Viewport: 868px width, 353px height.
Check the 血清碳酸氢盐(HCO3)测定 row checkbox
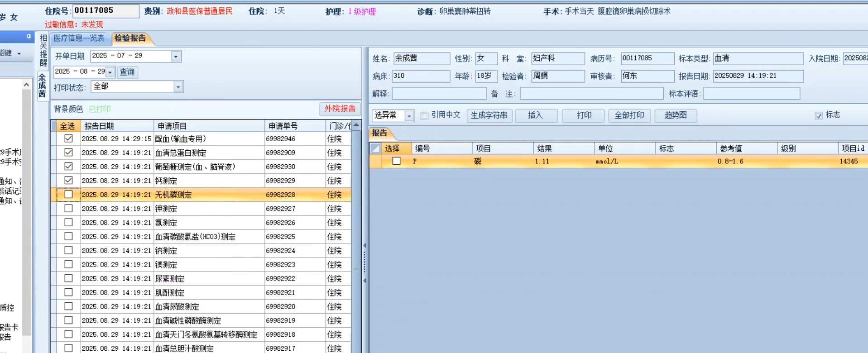click(68, 236)
